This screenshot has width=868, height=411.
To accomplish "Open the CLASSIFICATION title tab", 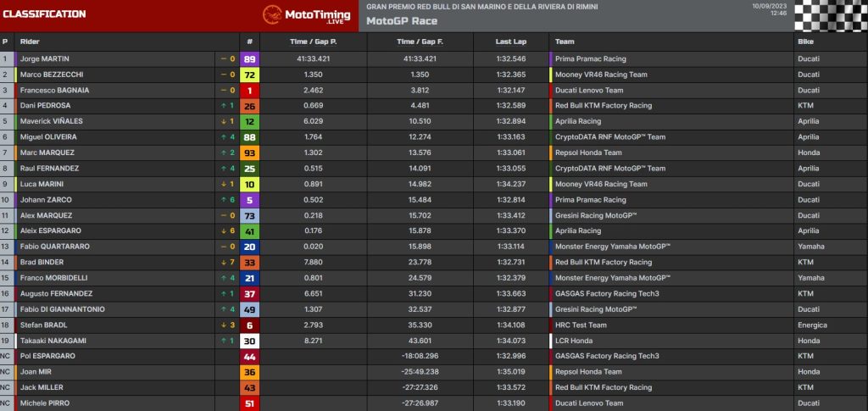I will click(x=44, y=14).
